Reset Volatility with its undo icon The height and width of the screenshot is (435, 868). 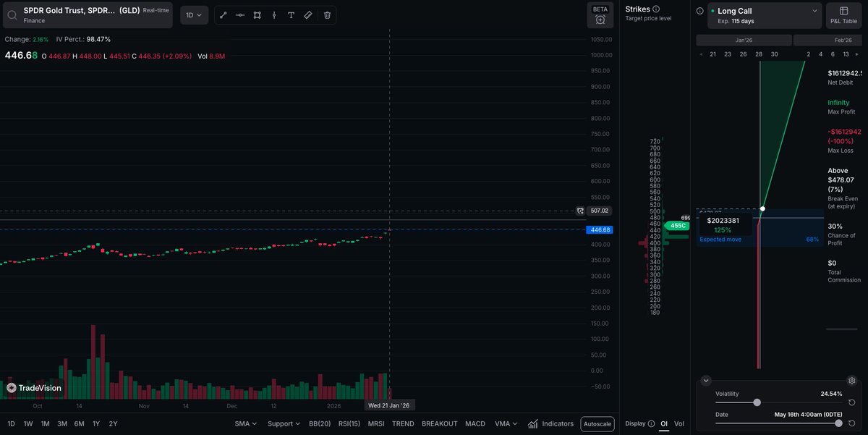(x=852, y=402)
